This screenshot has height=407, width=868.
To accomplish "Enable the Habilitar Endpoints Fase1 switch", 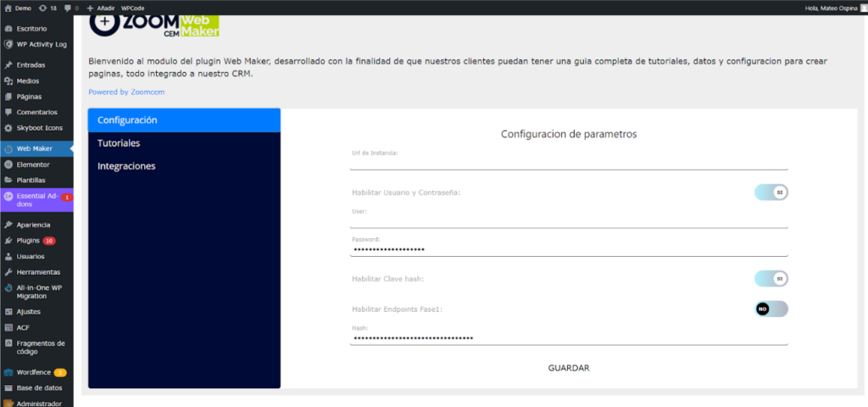I will (771, 309).
